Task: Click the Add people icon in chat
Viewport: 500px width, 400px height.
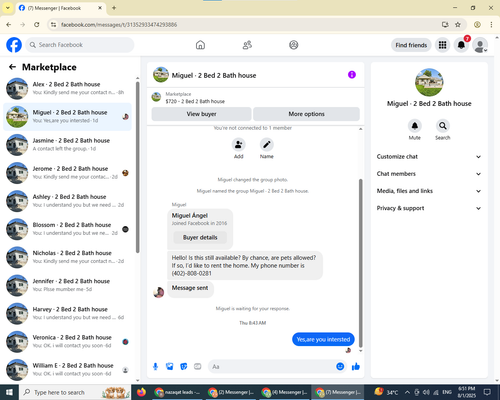Action: coord(239,145)
